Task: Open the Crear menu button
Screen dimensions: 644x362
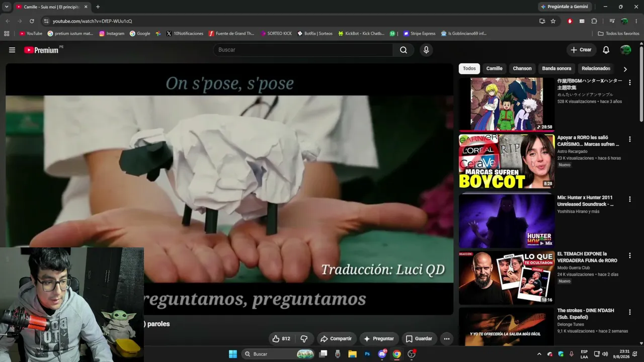Action: [x=581, y=50]
